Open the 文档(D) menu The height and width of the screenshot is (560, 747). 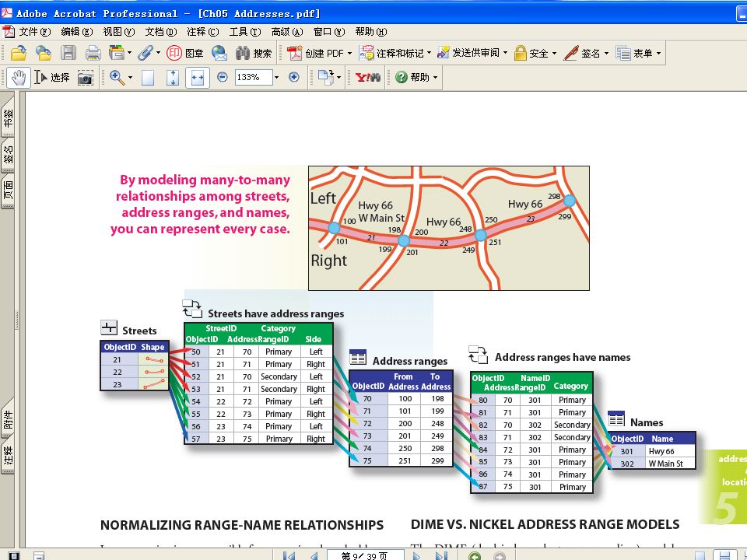(x=160, y=32)
